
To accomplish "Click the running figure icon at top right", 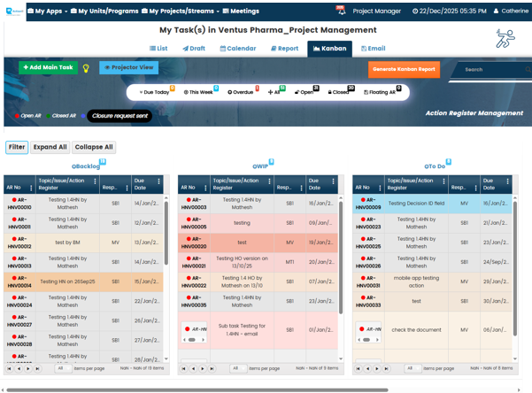I will [x=504, y=39].
